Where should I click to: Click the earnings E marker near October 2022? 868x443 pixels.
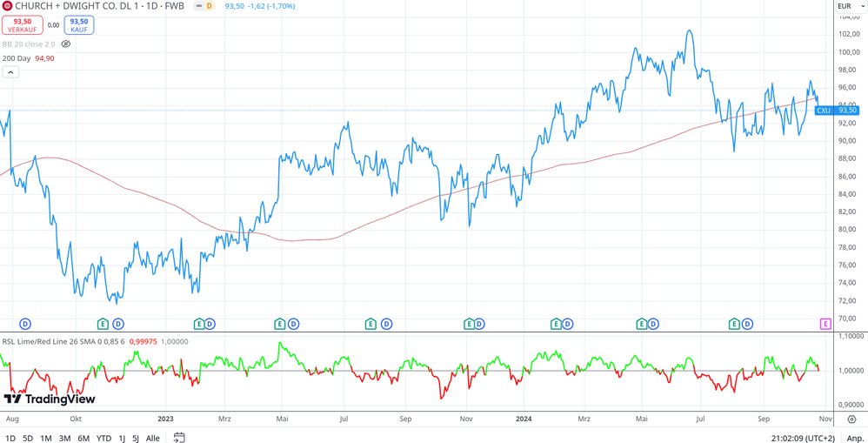point(103,324)
